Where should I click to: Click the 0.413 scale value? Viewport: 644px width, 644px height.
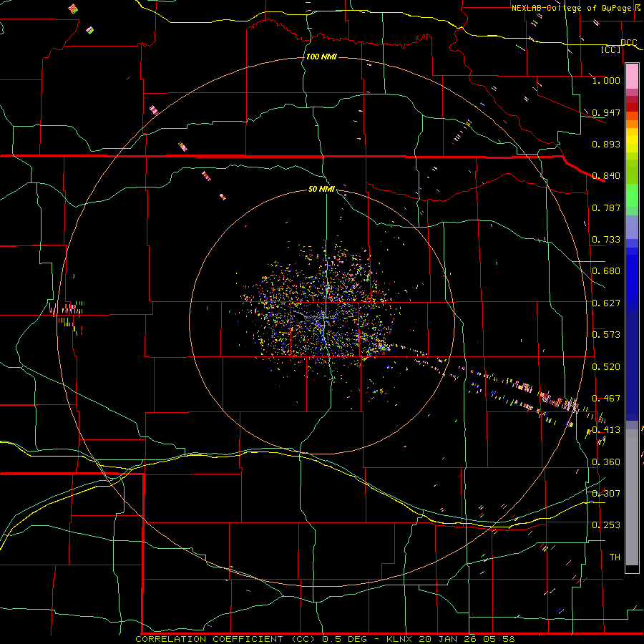pos(606,430)
